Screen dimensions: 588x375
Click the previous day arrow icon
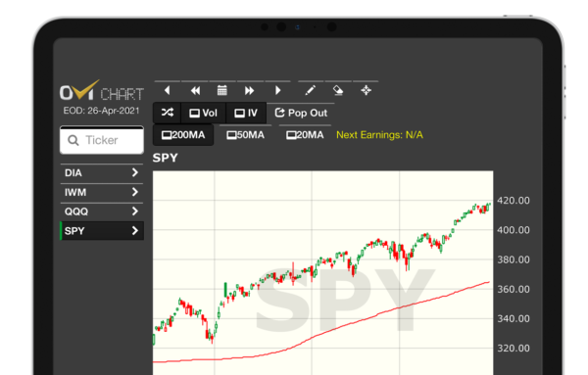point(168,90)
